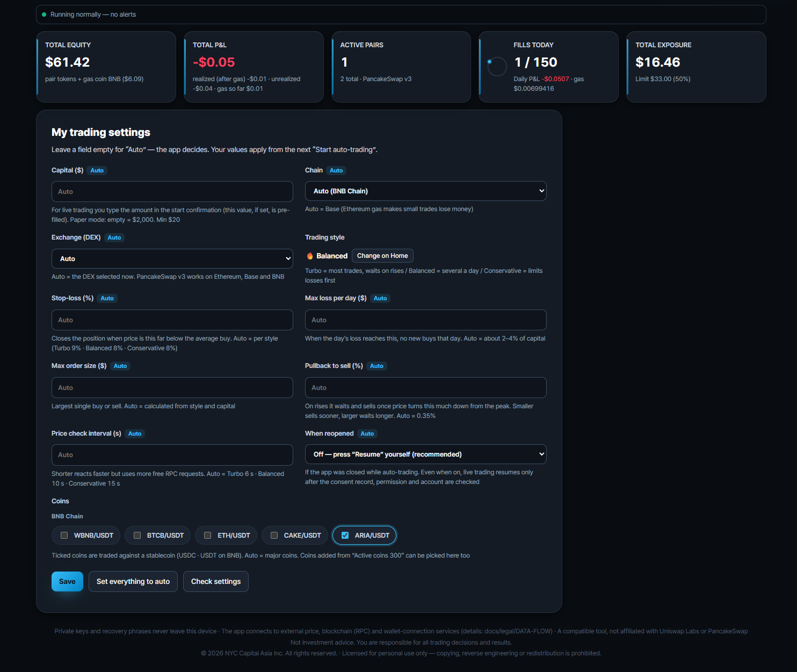Screen dimensions: 797x672
Task: Select the Pullback to sell (%) input
Action: point(426,388)
